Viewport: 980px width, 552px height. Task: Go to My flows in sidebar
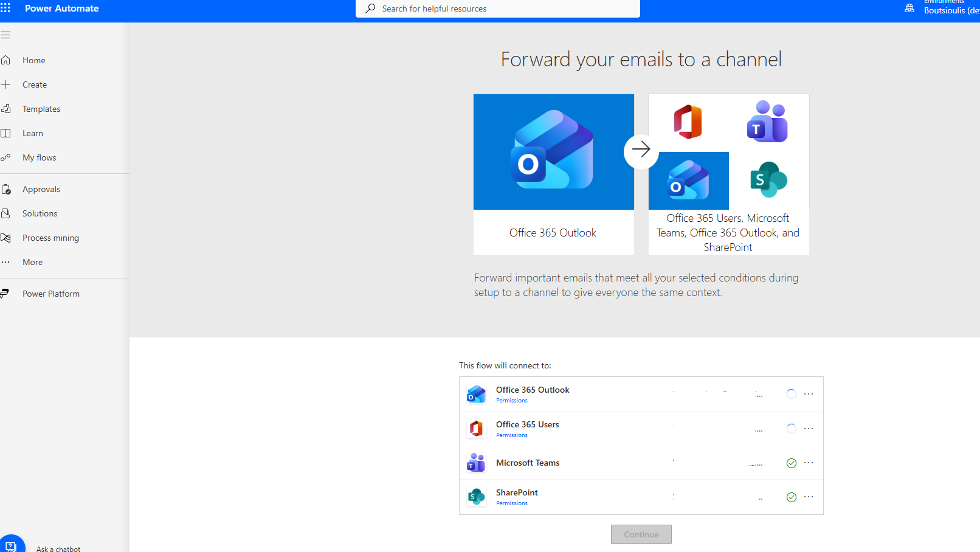click(39, 157)
